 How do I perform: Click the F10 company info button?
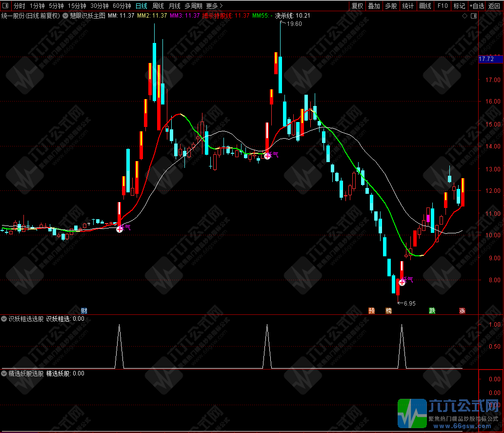443,6
